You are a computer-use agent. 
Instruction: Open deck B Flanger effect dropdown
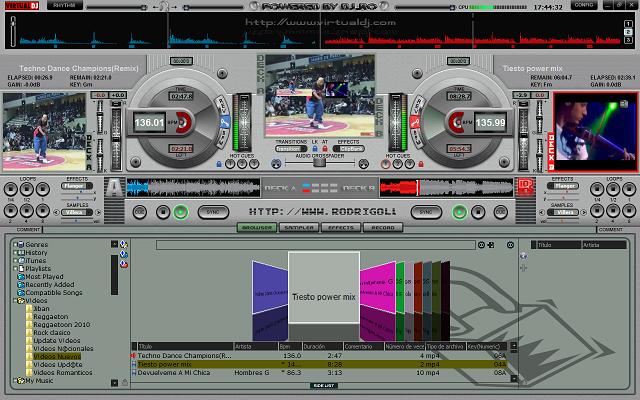coord(562,186)
